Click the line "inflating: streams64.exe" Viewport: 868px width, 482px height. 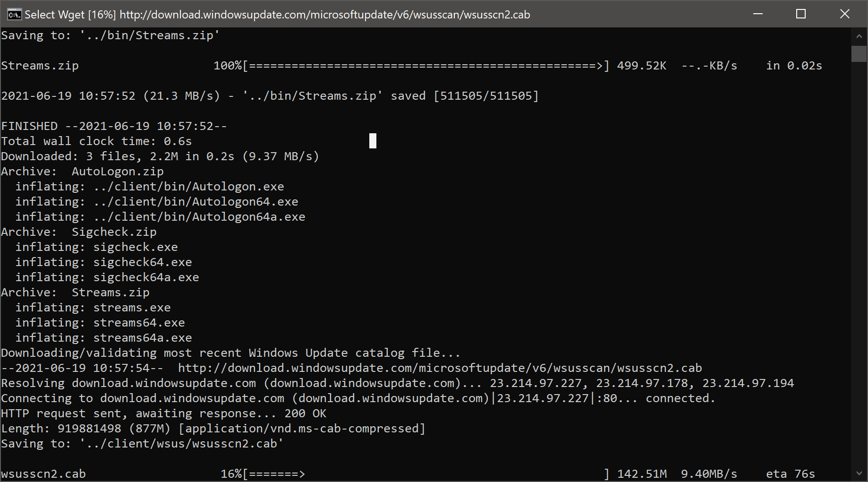tap(100, 323)
